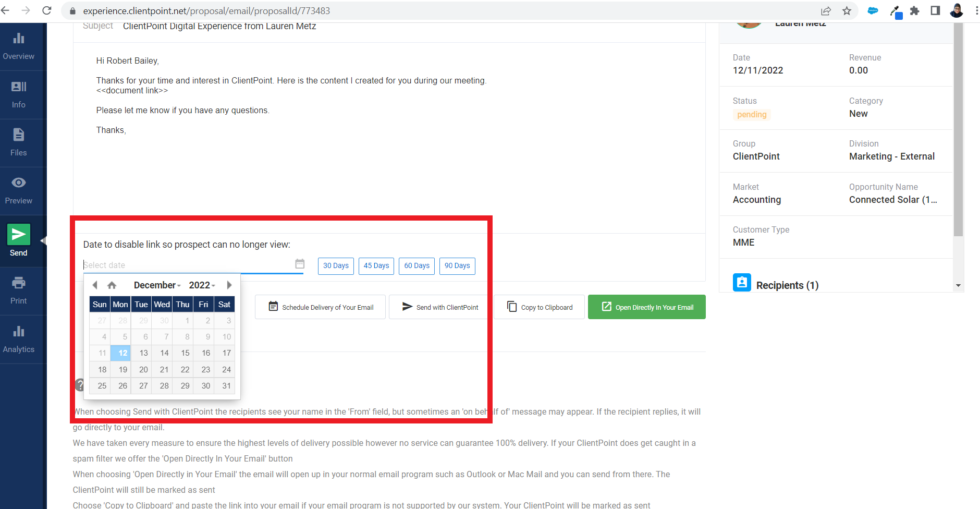Viewport: 980px width, 509px height.
Task: Click the Marketing - External division value
Action: point(892,156)
